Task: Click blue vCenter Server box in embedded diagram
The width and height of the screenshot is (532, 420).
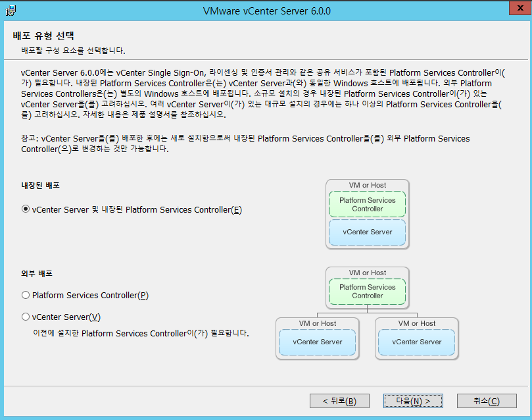Action: (x=367, y=232)
